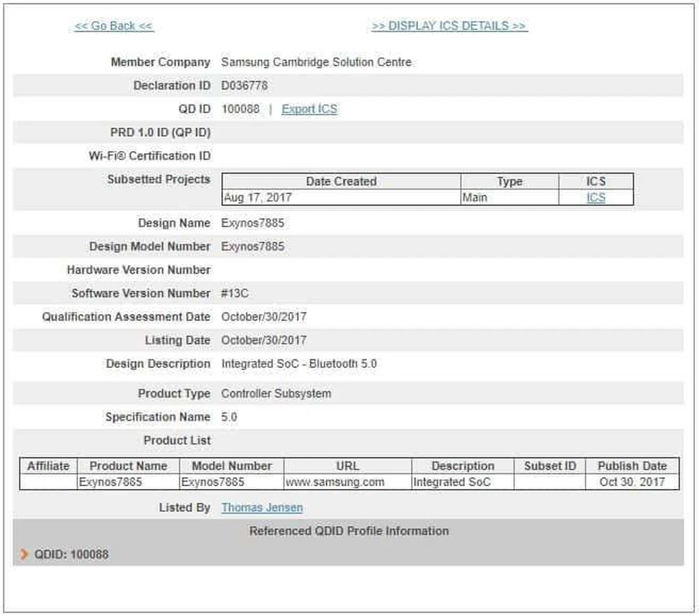Click Hardware Version Number label
The height and width of the screenshot is (616, 699).
tap(139, 270)
